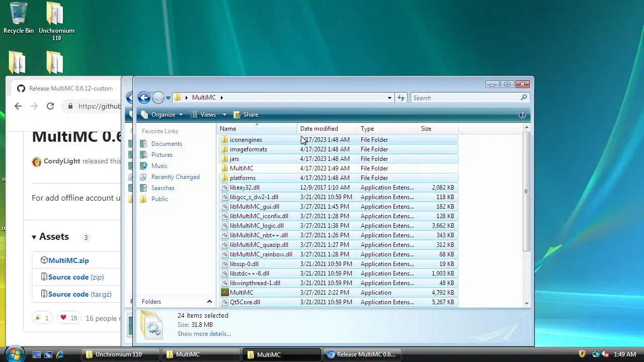Sort by the Type column header
This screenshot has width=644, height=362.
tap(388, 129)
